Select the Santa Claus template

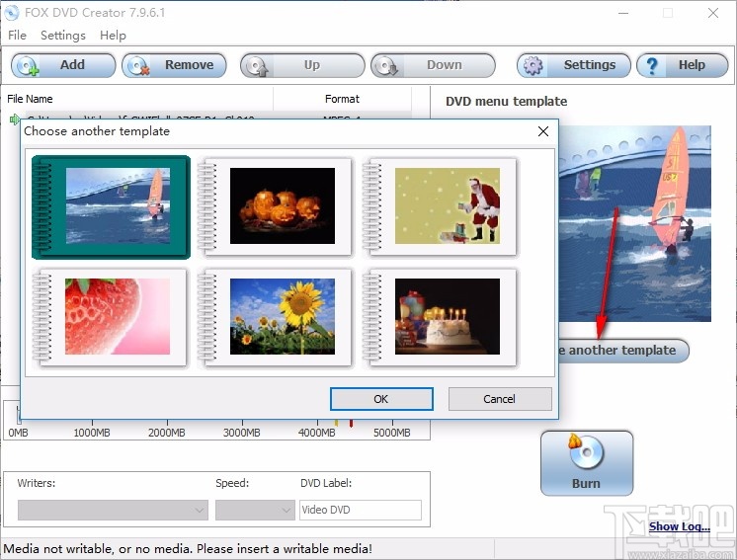coord(440,207)
